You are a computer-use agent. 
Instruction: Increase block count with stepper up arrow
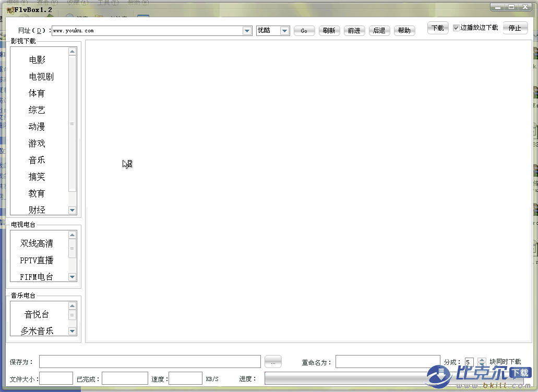click(x=482, y=360)
